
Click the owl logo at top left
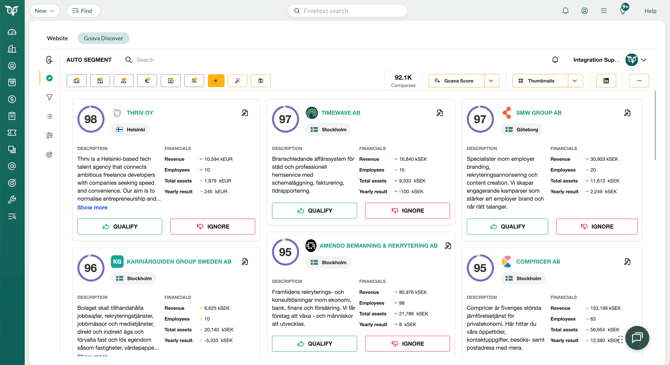point(12,10)
